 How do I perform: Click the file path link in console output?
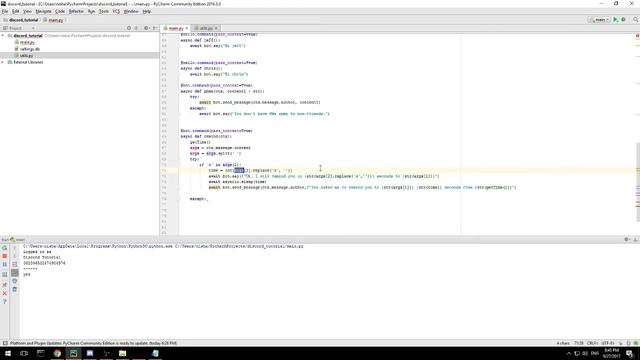coord(239,246)
